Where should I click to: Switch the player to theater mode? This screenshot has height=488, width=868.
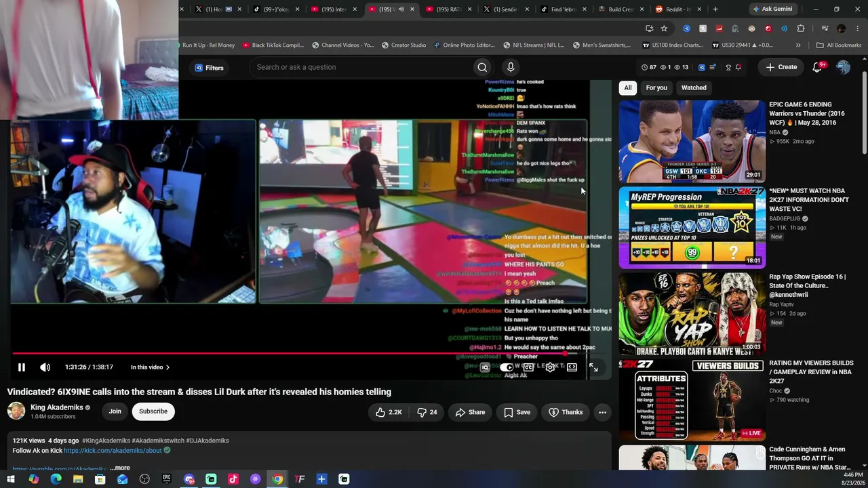click(572, 367)
